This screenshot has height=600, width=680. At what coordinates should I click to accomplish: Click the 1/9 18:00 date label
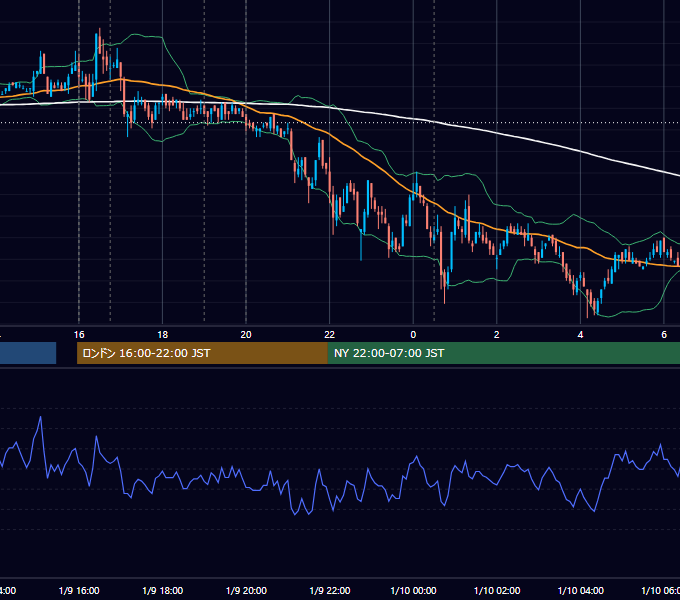coord(163,590)
